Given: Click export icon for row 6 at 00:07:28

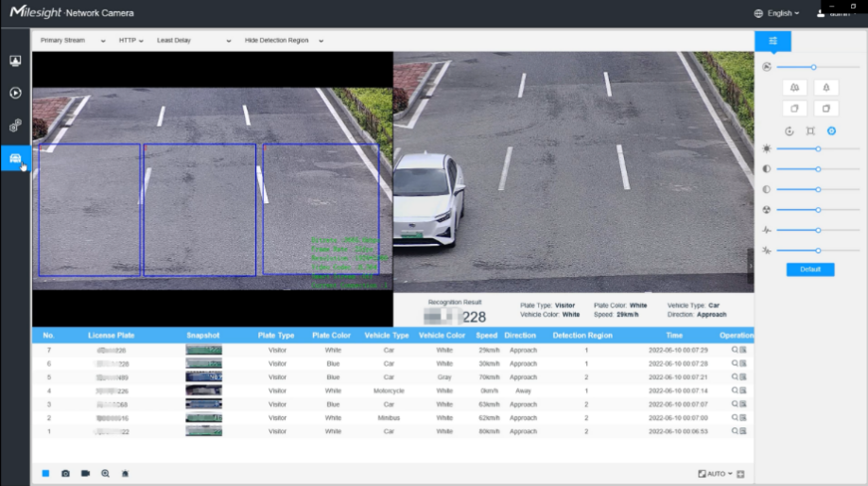Looking at the screenshot, I should [x=743, y=363].
